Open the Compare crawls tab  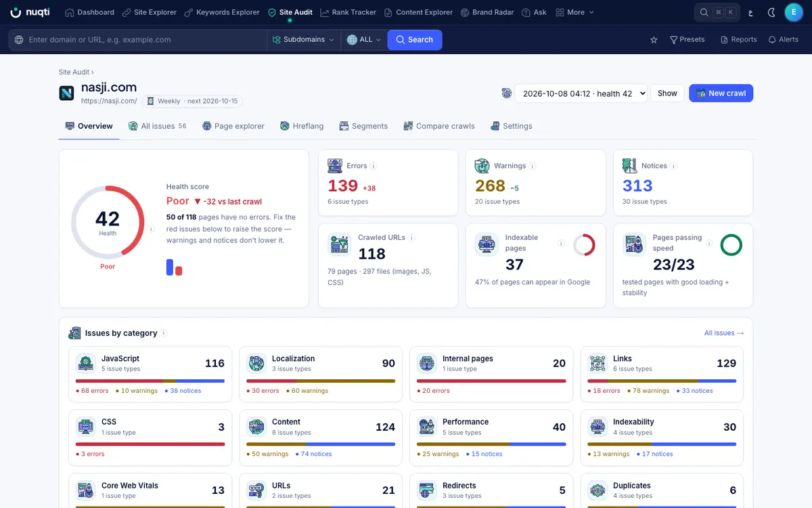click(439, 126)
